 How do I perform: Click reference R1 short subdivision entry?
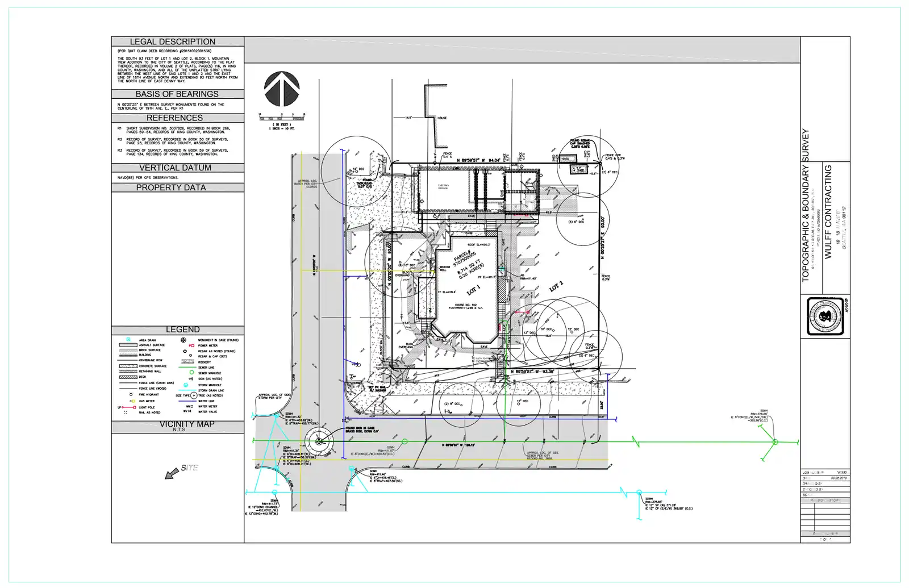point(173,130)
